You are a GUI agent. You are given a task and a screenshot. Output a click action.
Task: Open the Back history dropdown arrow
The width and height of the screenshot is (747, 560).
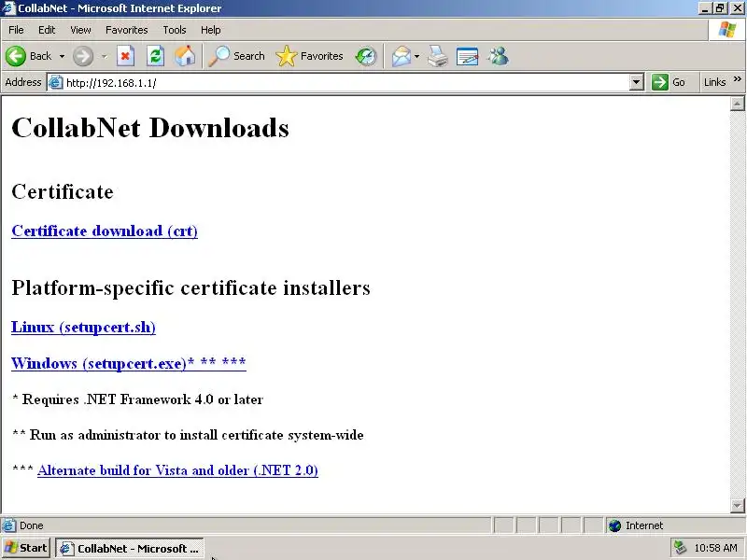[x=62, y=56]
